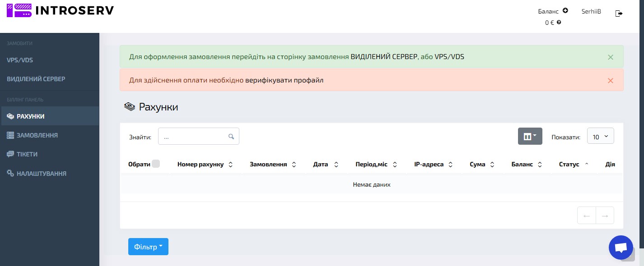Screen dimensions: 644x266
Task: Click the balance help question mark icon
Action: [559, 22]
